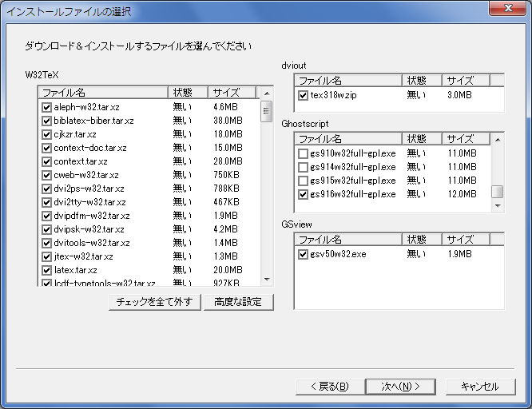This screenshot has width=532, height=409.
Task: Click the 12.0MB size in Ghostscript
Action: point(463,194)
